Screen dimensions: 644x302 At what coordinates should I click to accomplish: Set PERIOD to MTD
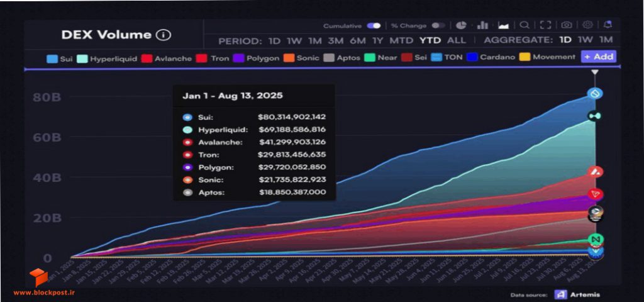[402, 41]
